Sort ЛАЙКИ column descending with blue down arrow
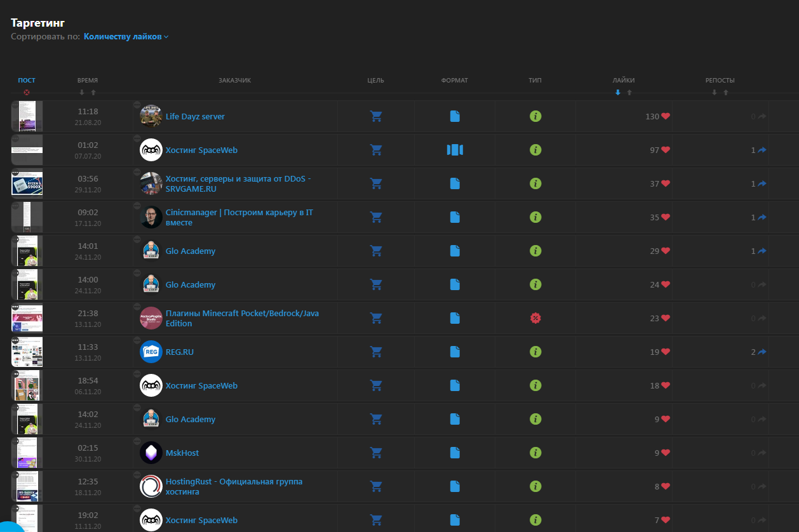The width and height of the screenshot is (799, 532). pyautogui.click(x=617, y=93)
